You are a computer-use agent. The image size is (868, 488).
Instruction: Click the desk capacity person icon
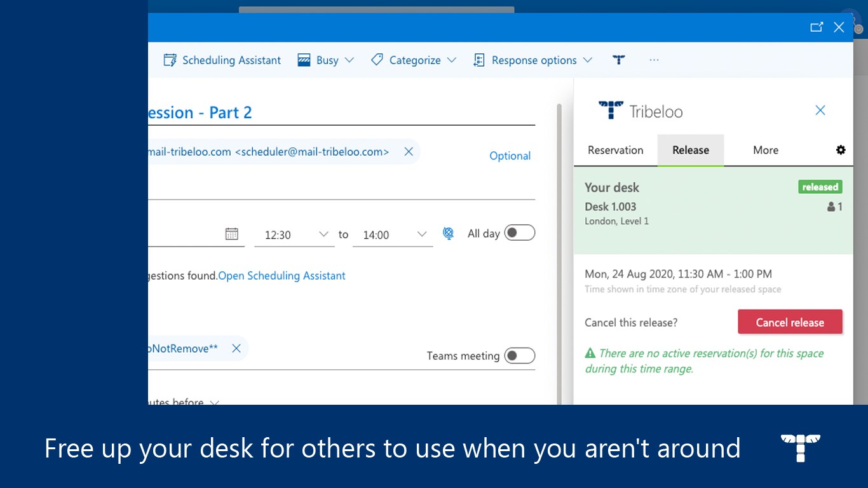click(831, 207)
